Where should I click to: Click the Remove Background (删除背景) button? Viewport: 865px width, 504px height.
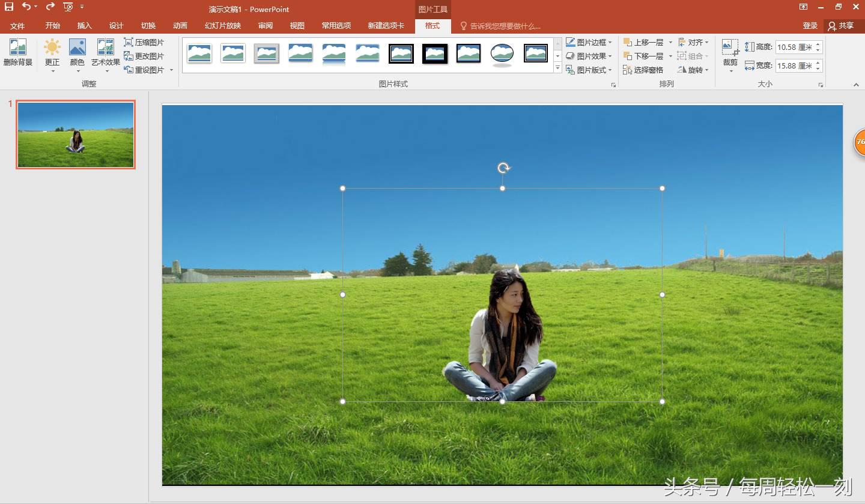18,53
